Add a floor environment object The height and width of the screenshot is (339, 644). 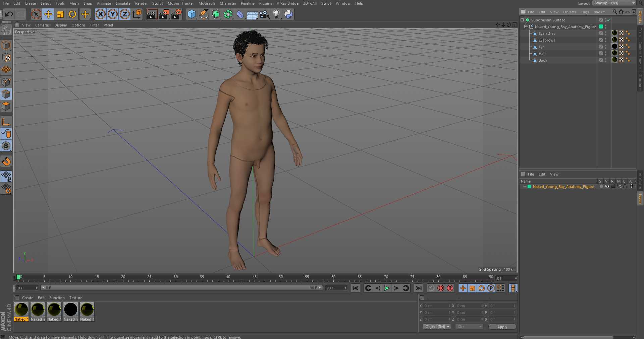[252, 14]
